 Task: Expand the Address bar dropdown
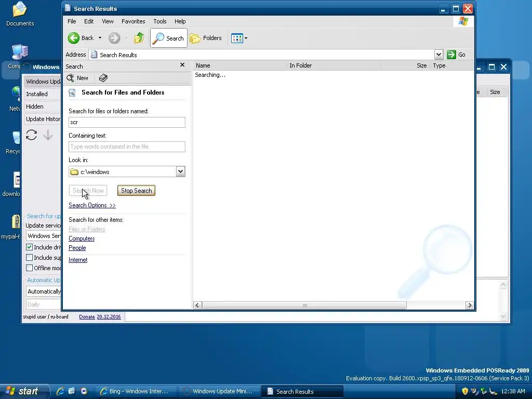point(438,54)
